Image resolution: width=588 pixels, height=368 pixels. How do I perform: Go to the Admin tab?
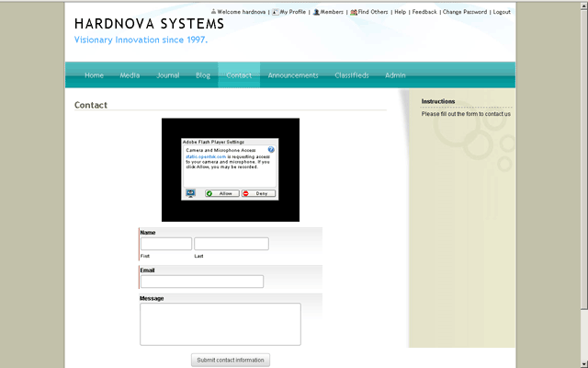(x=395, y=75)
